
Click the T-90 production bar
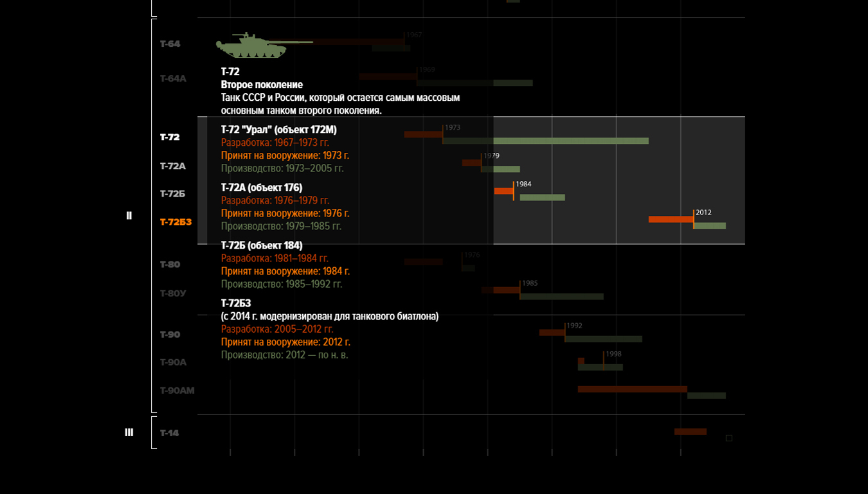[x=603, y=339]
